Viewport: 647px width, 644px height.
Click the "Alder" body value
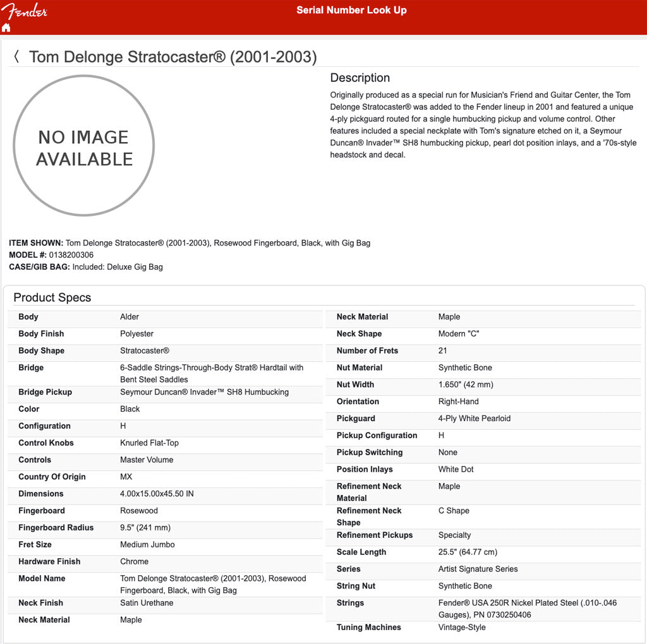point(130,317)
